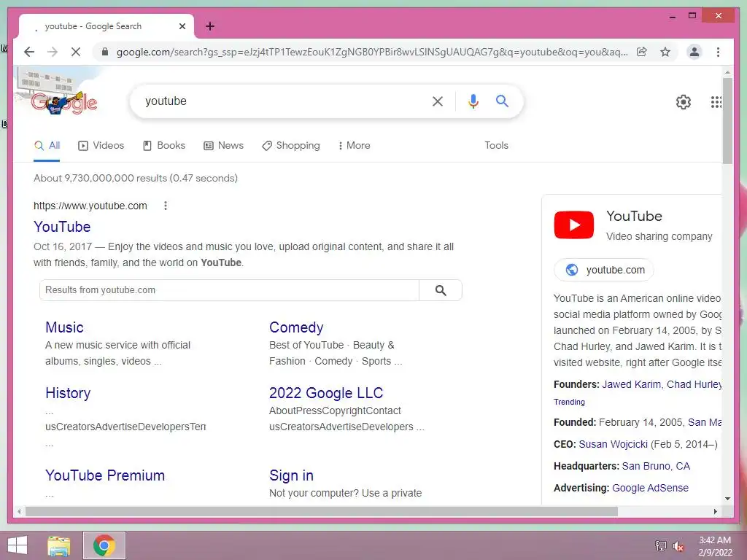Click the Trending link
747x560 pixels.
(569, 402)
